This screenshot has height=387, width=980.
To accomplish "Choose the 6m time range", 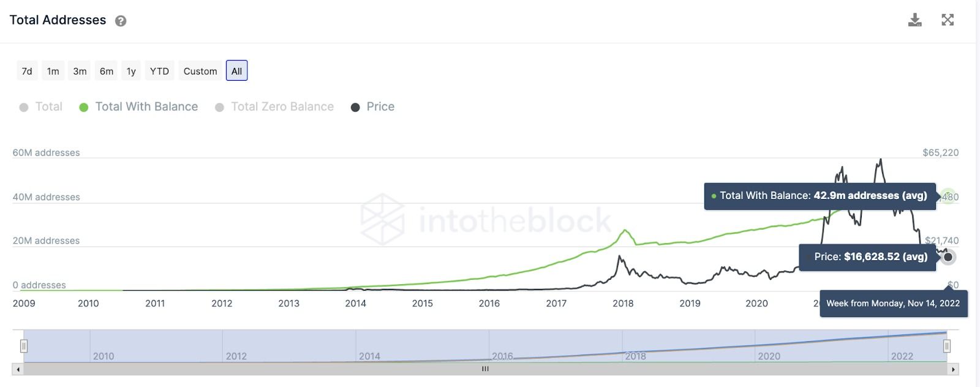I will click(107, 71).
